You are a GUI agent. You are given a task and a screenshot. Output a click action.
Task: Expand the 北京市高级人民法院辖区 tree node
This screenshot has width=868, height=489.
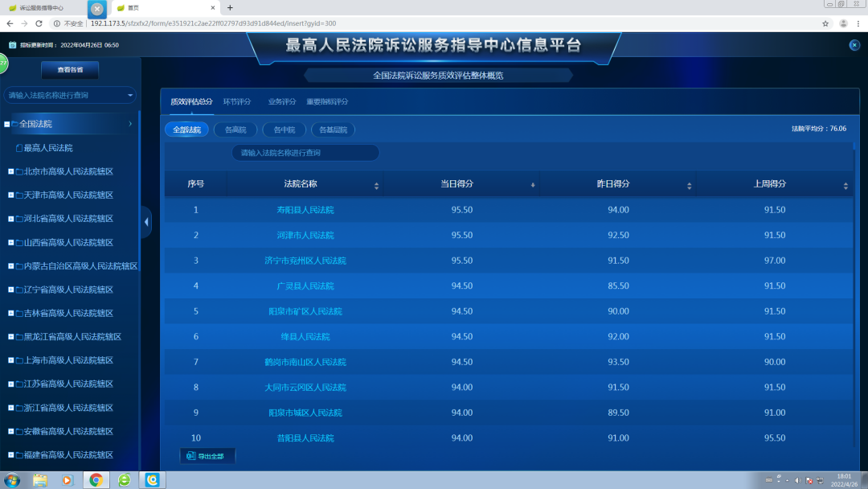[10, 171]
